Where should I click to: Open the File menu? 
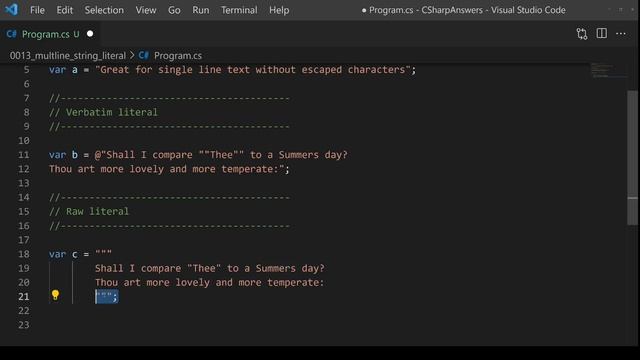(37, 10)
